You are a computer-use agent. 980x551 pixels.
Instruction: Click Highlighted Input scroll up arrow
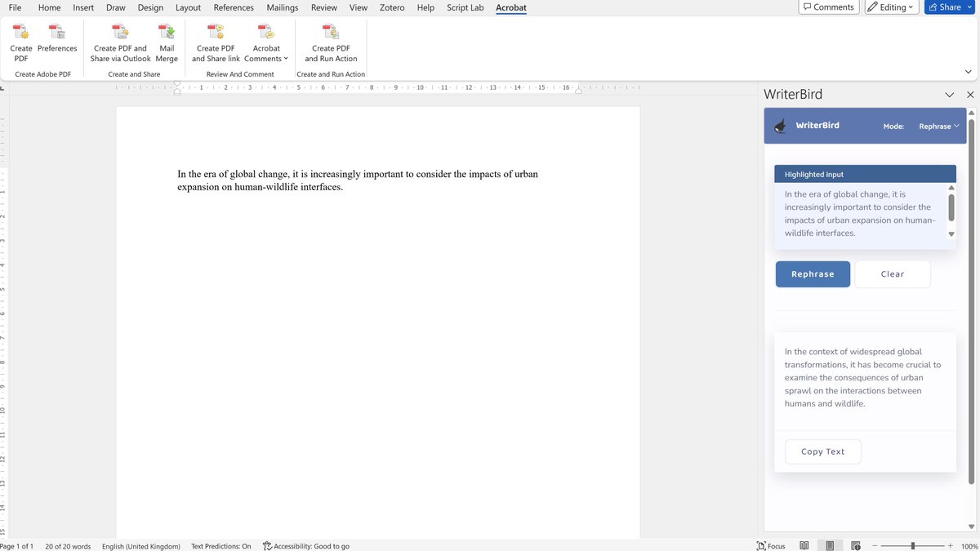(951, 189)
